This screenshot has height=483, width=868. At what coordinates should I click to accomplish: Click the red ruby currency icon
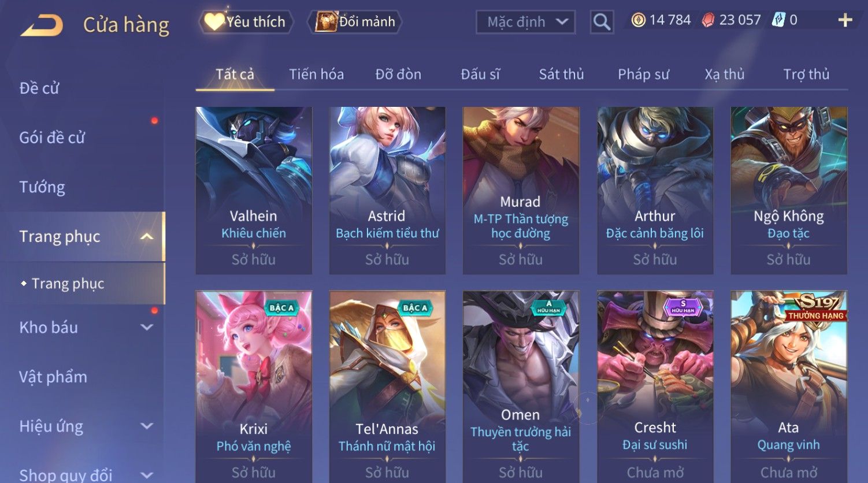point(708,21)
